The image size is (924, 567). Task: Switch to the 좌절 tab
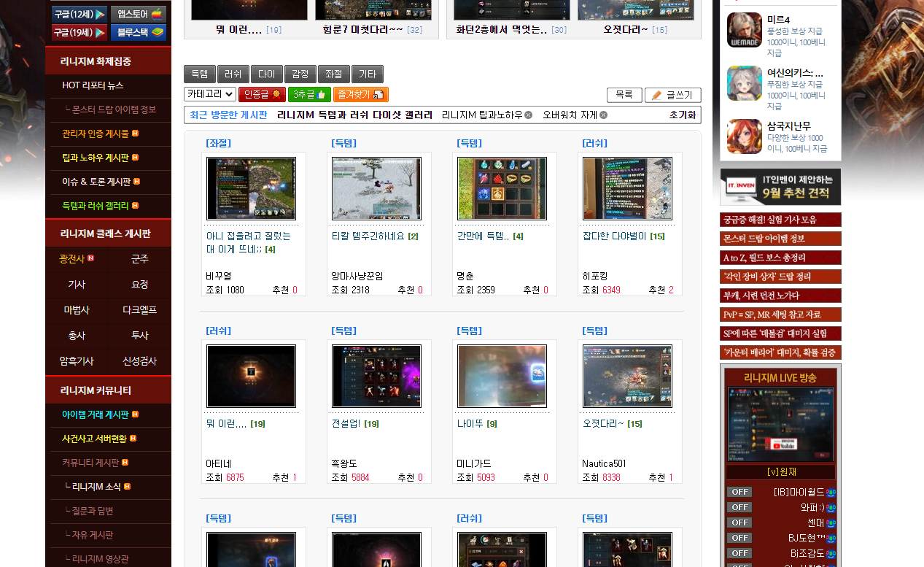[x=334, y=74]
